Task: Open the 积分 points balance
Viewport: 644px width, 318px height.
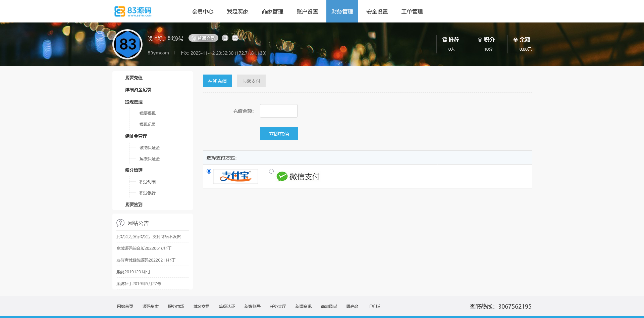Action: (x=486, y=44)
